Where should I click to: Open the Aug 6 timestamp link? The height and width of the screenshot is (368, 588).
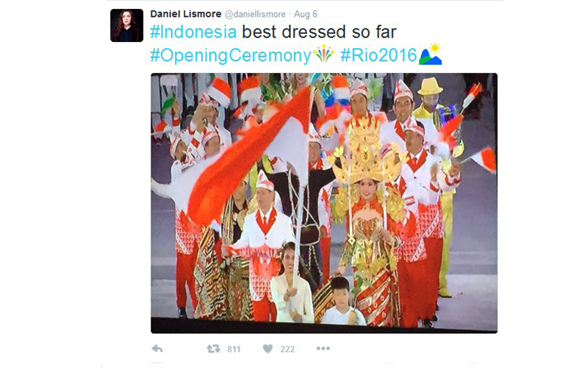[305, 14]
